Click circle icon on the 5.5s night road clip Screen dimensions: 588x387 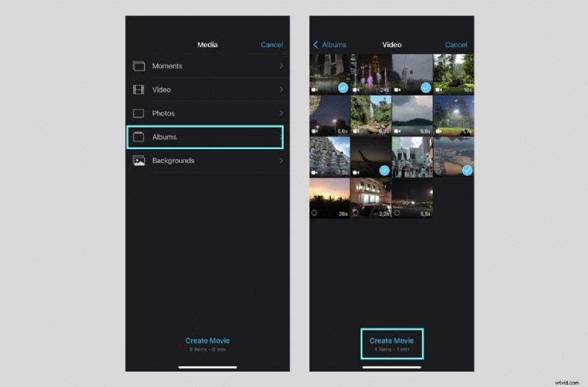pos(397,213)
